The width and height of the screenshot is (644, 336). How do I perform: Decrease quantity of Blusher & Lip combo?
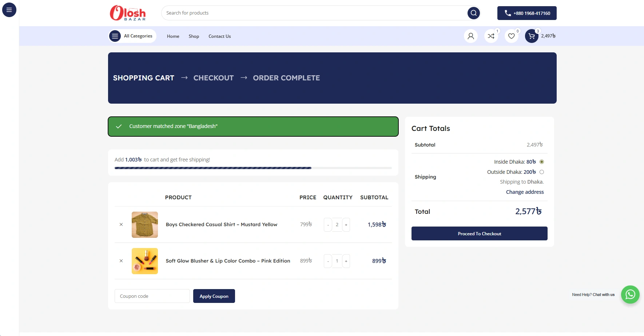coord(328,261)
